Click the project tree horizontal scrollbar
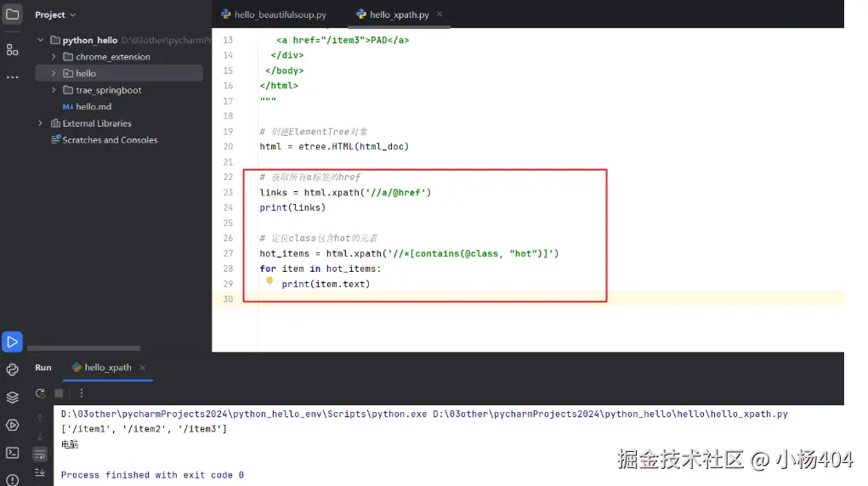 point(83,348)
